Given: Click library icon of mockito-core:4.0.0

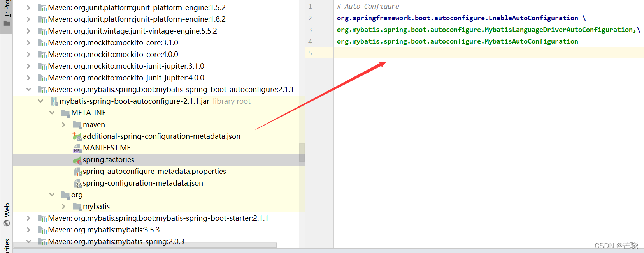Looking at the screenshot, I should click(42, 55).
